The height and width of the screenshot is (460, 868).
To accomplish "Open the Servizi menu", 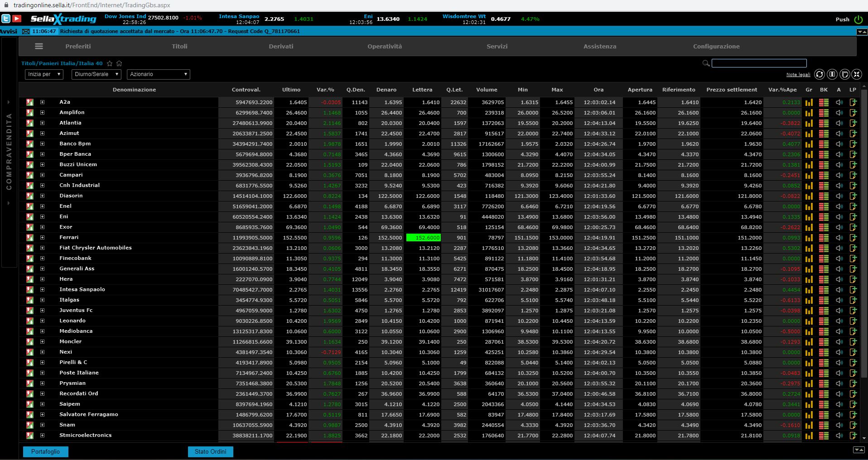I will [x=497, y=46].
